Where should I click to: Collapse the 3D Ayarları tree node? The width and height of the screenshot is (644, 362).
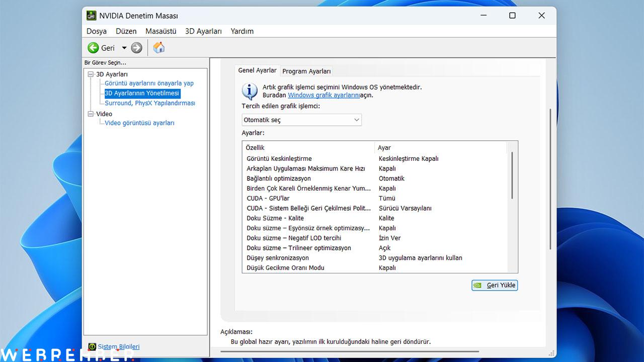(91, 74)
